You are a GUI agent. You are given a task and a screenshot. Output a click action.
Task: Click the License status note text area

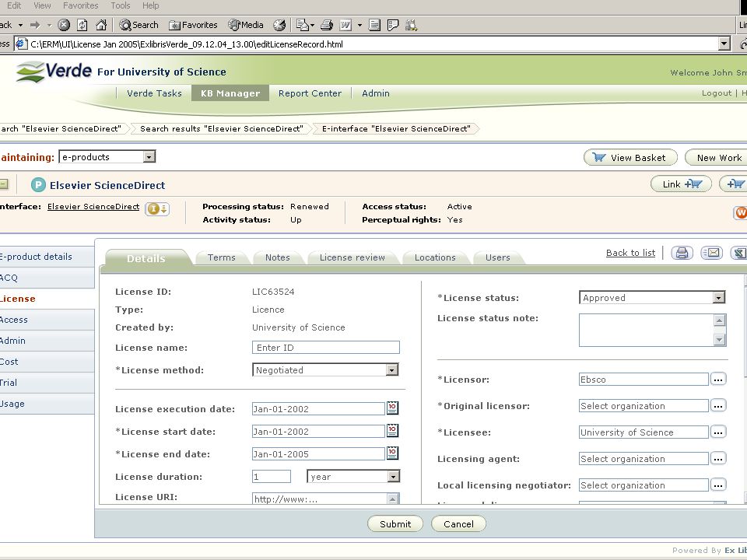tap(652, 330)
